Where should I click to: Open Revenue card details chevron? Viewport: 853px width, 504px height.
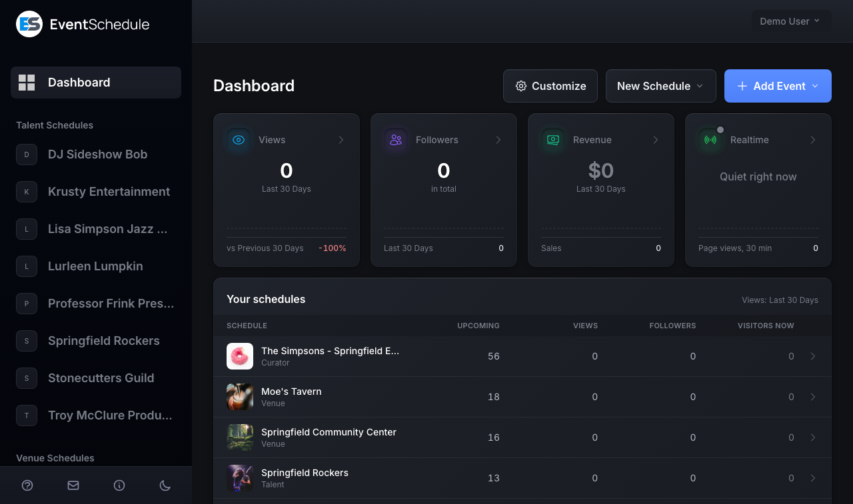pos(655,140)
